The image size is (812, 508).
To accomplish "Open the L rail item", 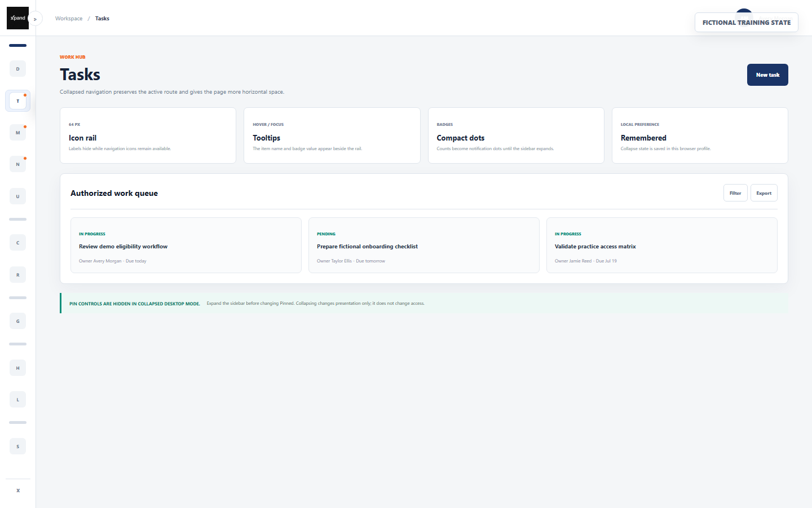I will [x=17, y=400].
